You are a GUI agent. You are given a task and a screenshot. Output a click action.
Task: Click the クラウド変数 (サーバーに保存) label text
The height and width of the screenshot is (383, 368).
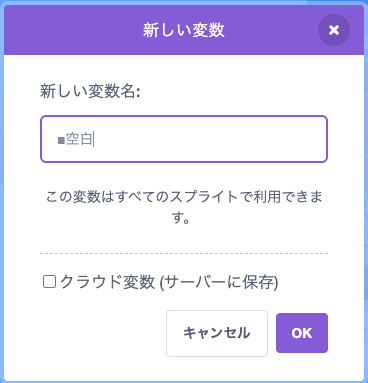[x=169, y=282]
